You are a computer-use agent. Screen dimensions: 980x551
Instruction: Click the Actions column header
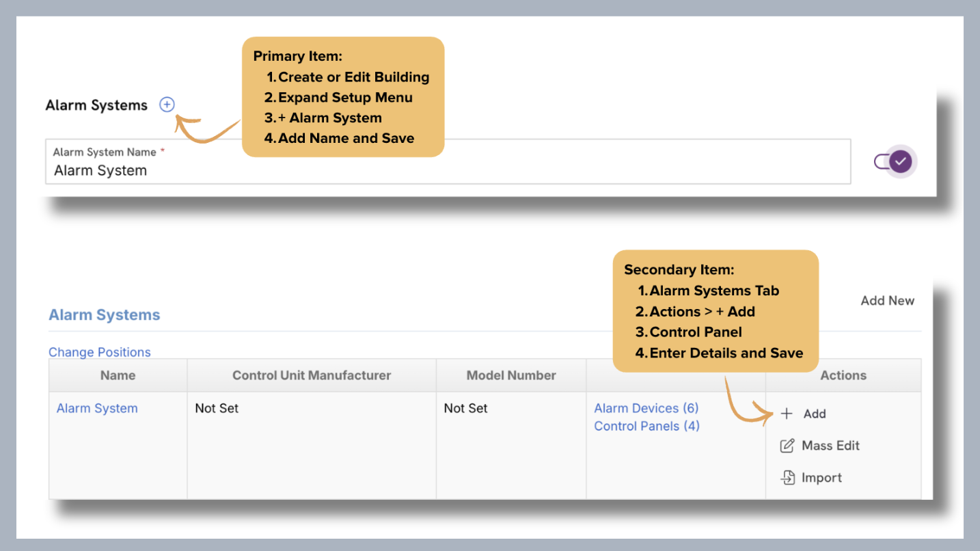coord(843,375)
